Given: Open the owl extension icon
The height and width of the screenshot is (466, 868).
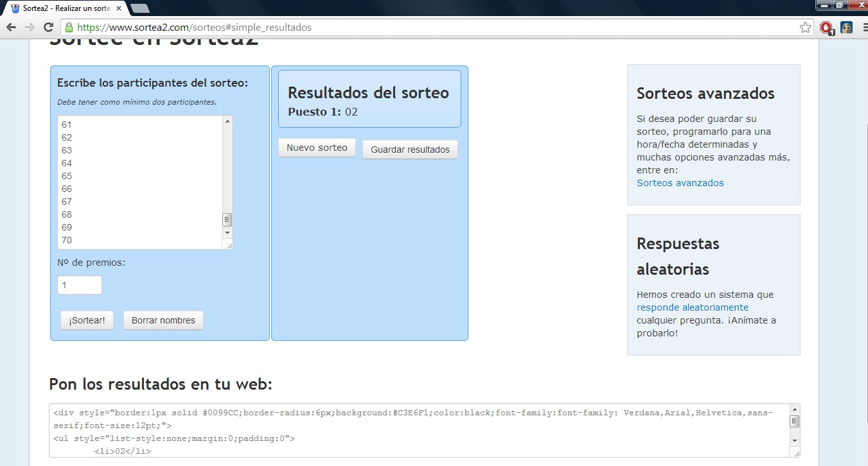Looking at the screenshot, I should (x=846, y=28).
